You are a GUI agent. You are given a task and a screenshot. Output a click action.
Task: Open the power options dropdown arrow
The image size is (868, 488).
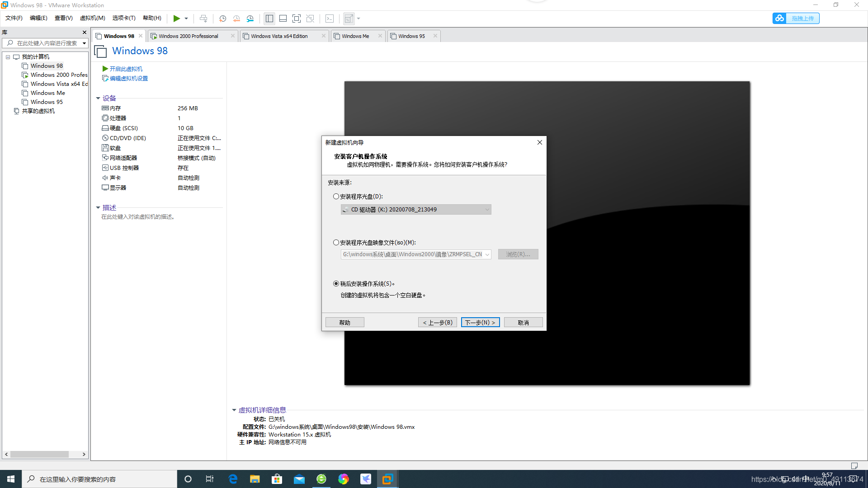[x=186, y=19]
